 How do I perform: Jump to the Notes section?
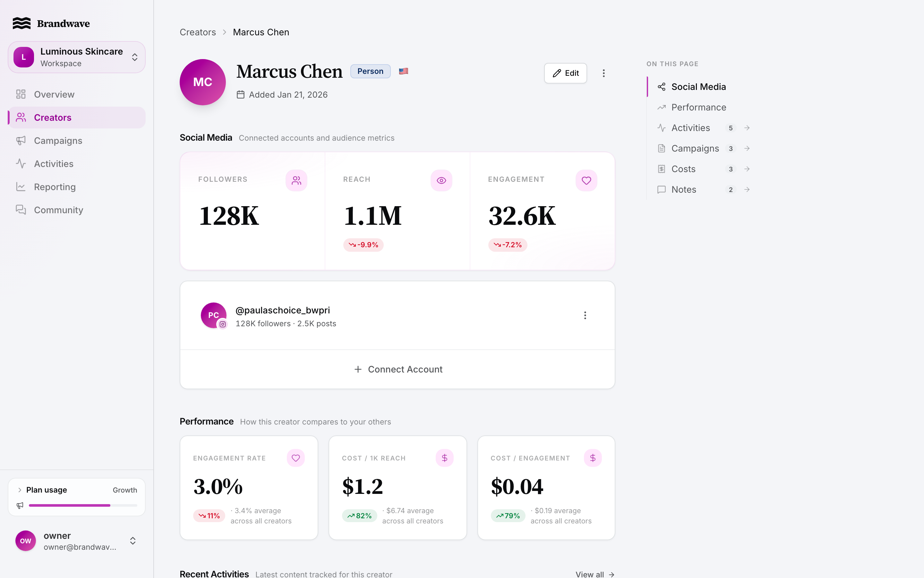tap(683, 189)
